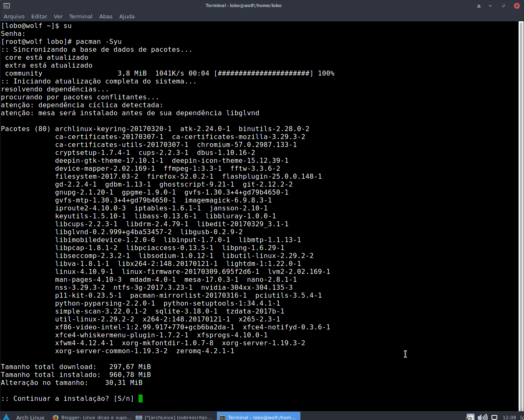Viewport: 524px width, 420px height.
Task: Open the Editar menu
Action: click(x=39, y=16)
